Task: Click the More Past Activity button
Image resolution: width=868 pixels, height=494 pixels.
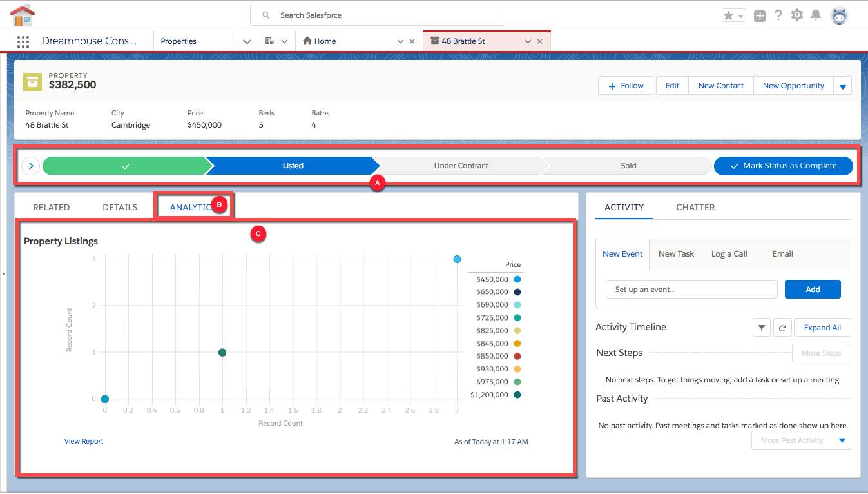Action: click(x=792, y=440)
